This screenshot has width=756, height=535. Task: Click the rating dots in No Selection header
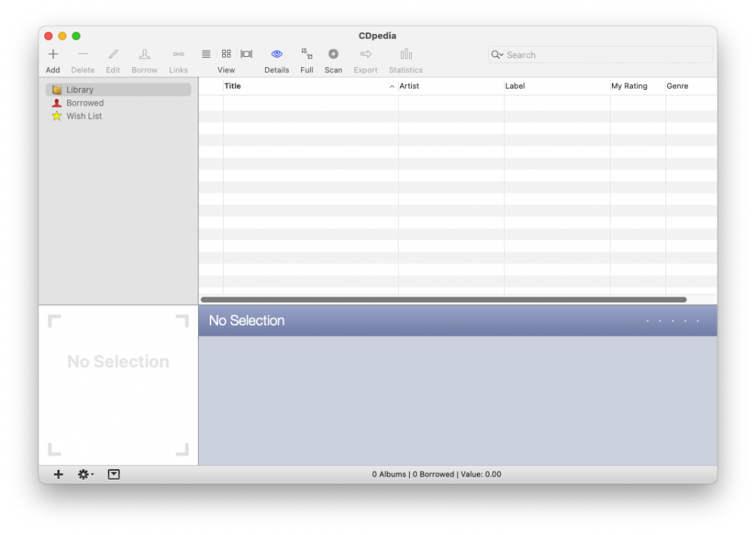(673, 320)
